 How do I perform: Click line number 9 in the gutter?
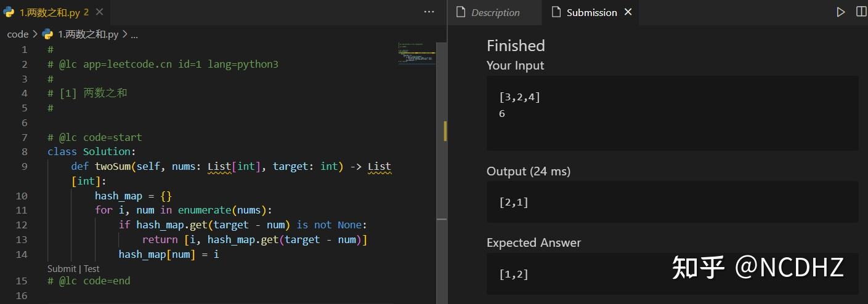click(24, 166)
